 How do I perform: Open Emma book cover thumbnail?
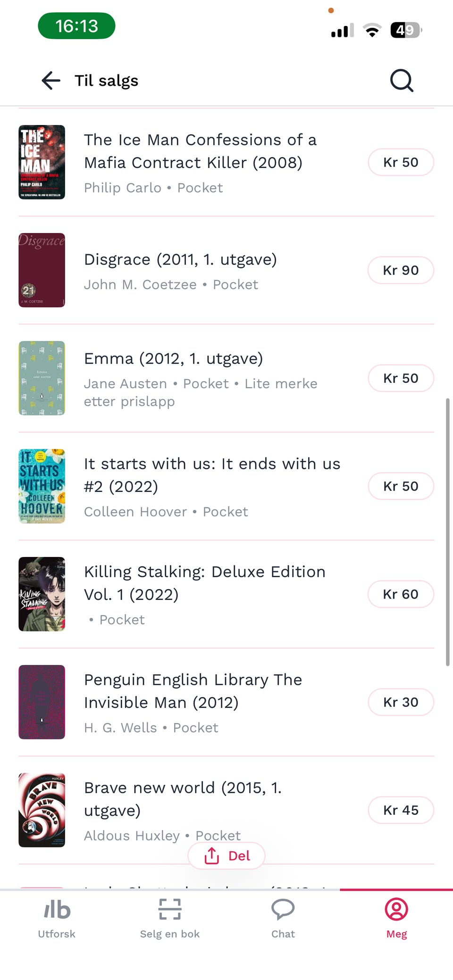42,378
